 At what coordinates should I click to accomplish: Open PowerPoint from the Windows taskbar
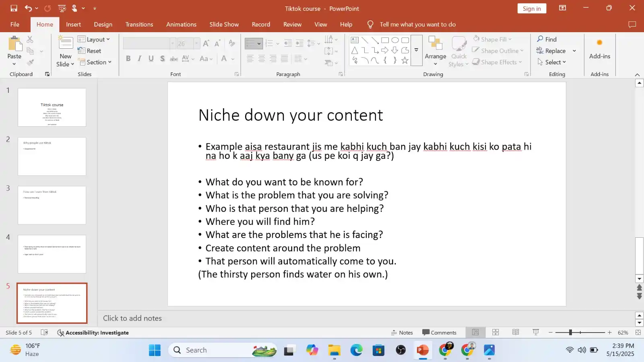[423, 350]
